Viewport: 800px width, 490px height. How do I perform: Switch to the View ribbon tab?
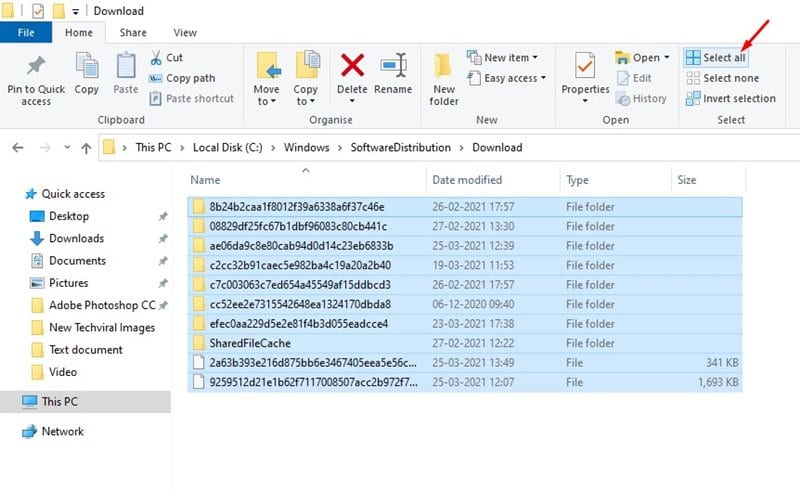[x=185, y=33]
